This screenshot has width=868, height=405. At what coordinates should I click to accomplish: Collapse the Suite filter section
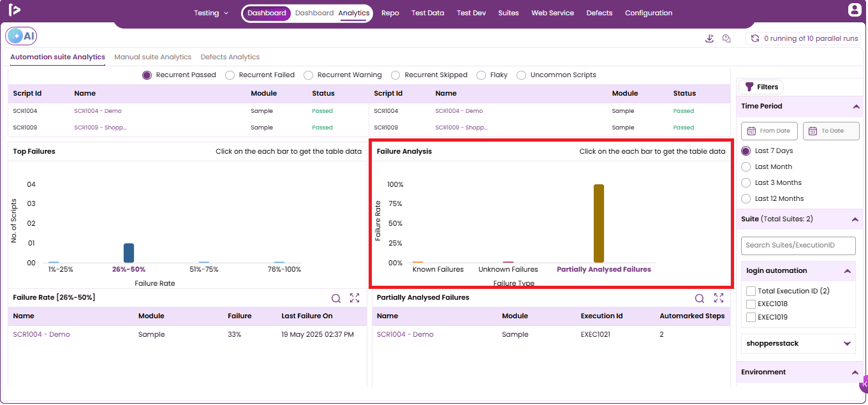pos(856,219)
